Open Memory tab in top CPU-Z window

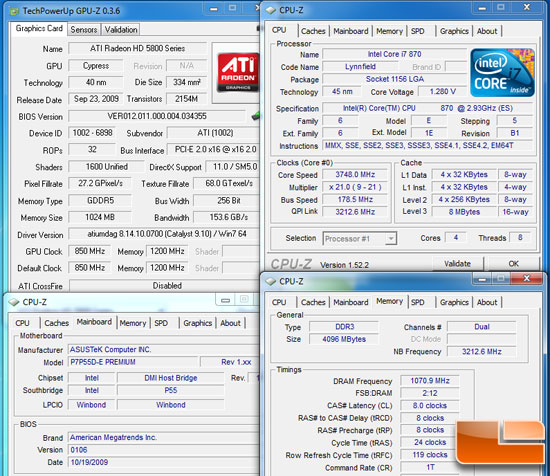[x=389, y=31]
